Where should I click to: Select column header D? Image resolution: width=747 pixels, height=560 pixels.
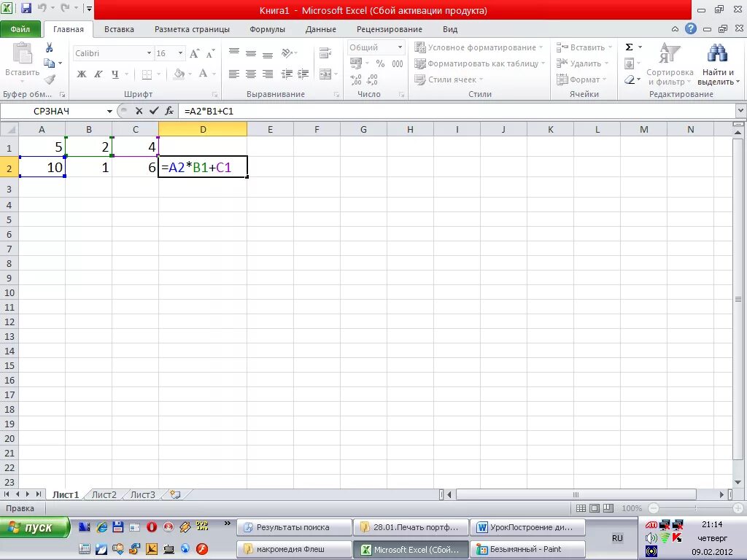coord(203,130)
